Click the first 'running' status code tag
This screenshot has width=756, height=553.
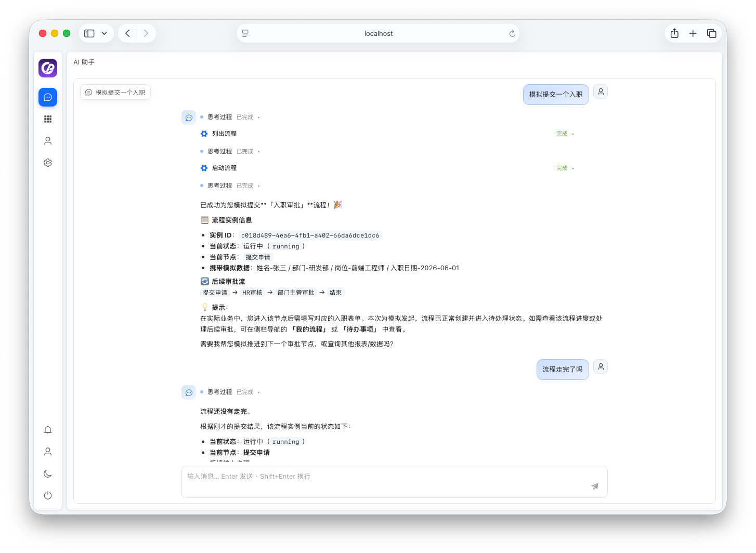pyautogui.click(x=286, y=246)
